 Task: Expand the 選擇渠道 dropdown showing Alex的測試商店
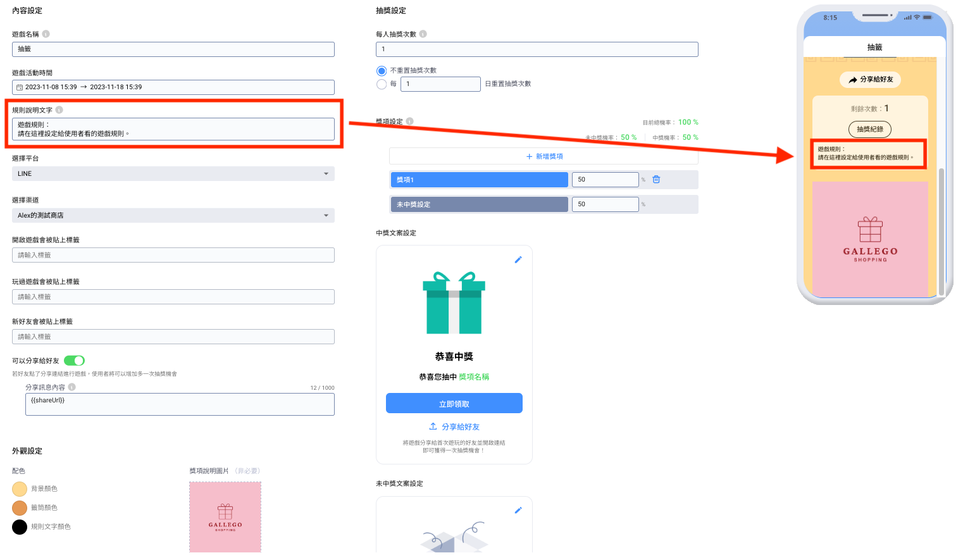tap(173, 216)
